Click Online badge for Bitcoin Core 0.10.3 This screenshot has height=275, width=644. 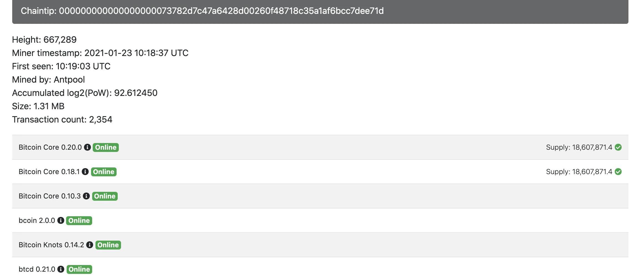tap(105, 196)
